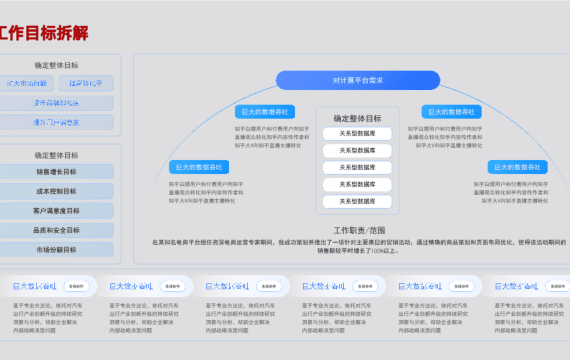Choose the 客户满意度目标 item
Screen dimensions: 570x360
(56, 211)
